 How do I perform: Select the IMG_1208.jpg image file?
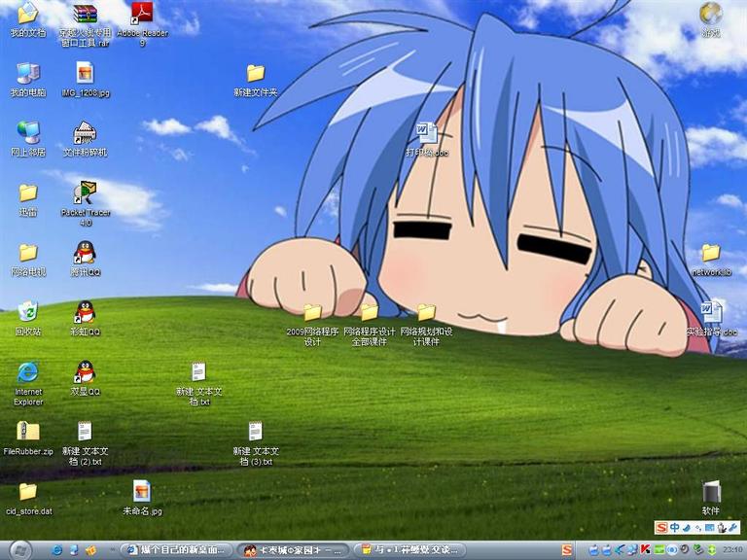(86, 80)
